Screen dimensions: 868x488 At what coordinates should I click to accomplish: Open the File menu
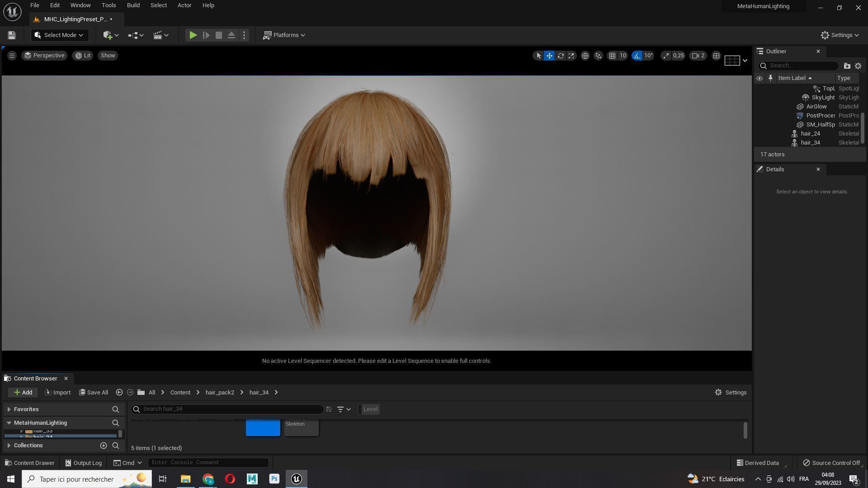[34, 5]
